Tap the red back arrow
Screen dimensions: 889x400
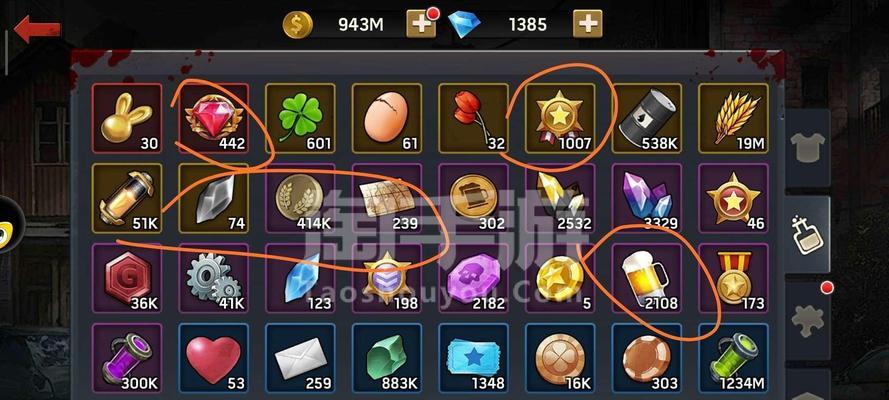[37, 29]
